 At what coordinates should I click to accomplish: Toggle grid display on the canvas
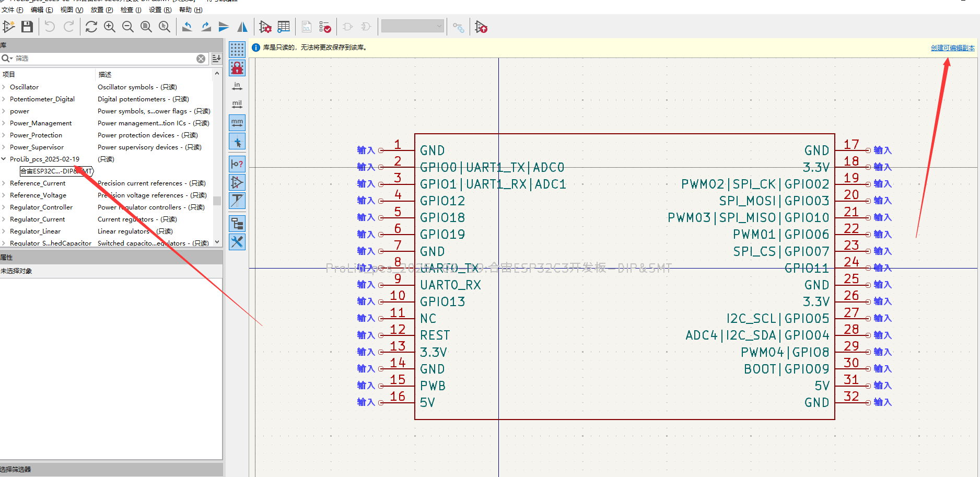pyautogui.click(x=237, y=50)
